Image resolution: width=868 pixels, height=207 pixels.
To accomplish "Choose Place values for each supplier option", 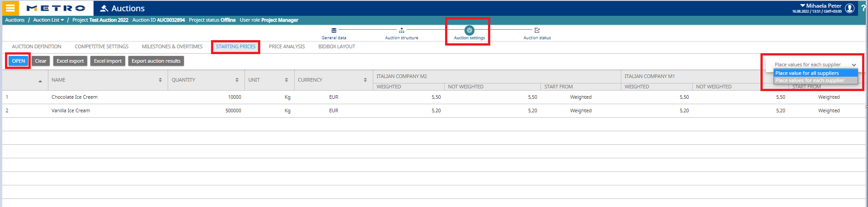I will click(x=816, y=80).
